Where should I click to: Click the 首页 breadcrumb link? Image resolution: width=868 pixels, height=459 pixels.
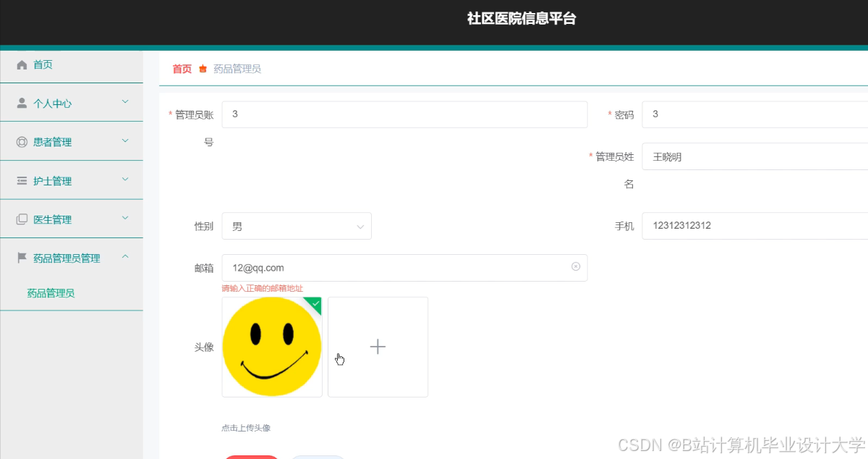point(182,70)
